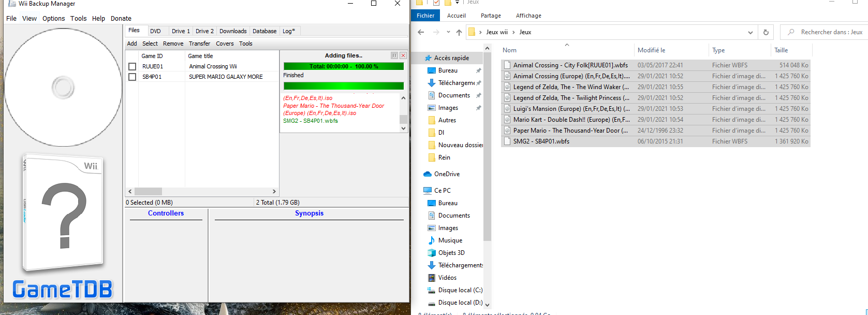Open the Donate menu
Screen dimensions: 868x315
pyautogui.click(x=121, y=18)
